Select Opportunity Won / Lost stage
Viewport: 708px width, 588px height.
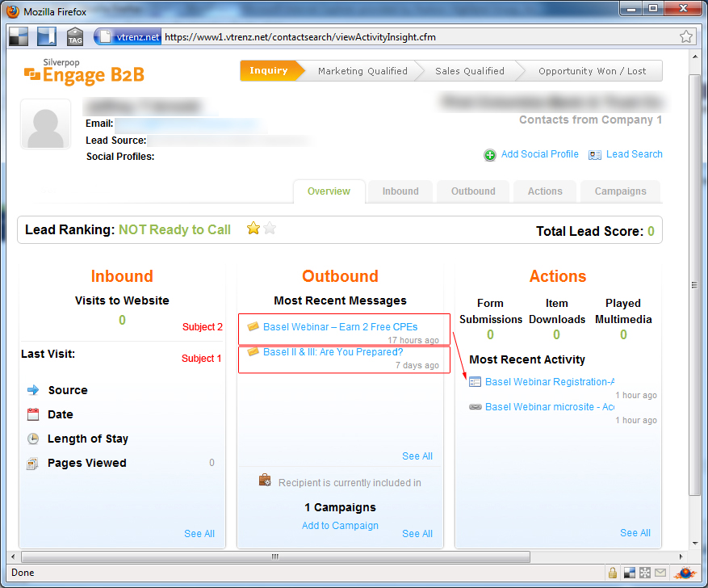point(592,71)
